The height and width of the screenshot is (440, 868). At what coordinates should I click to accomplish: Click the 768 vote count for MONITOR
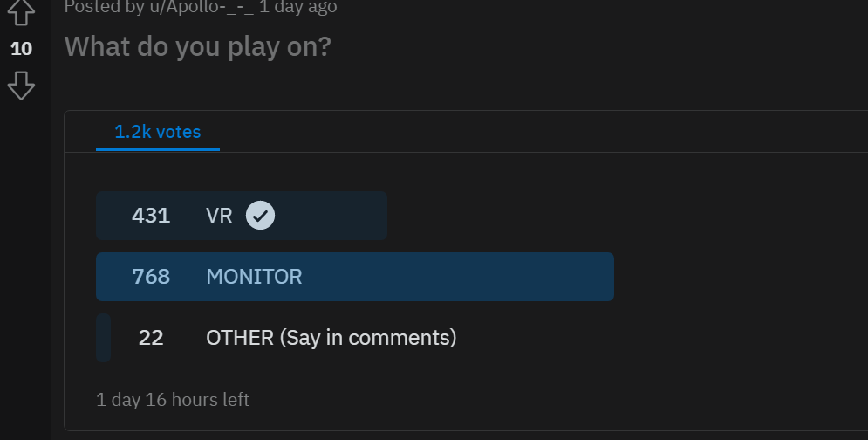coord(151,277)
